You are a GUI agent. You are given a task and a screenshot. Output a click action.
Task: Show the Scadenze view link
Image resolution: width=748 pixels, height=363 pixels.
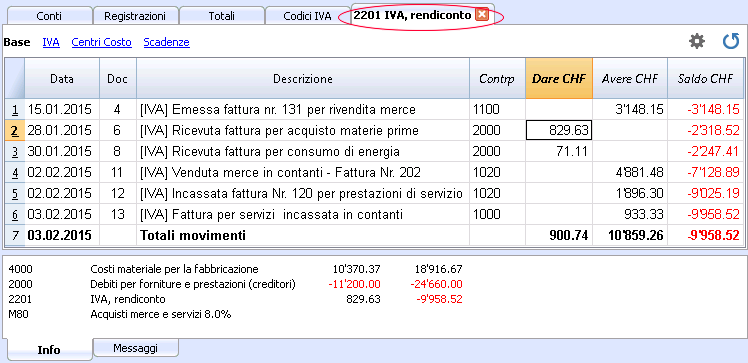click(166, 42)
